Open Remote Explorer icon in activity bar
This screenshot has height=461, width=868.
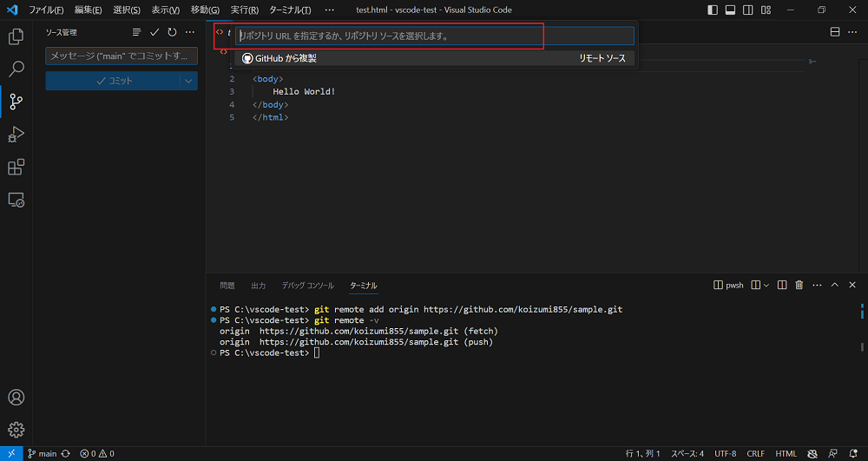tap(16, 200)
